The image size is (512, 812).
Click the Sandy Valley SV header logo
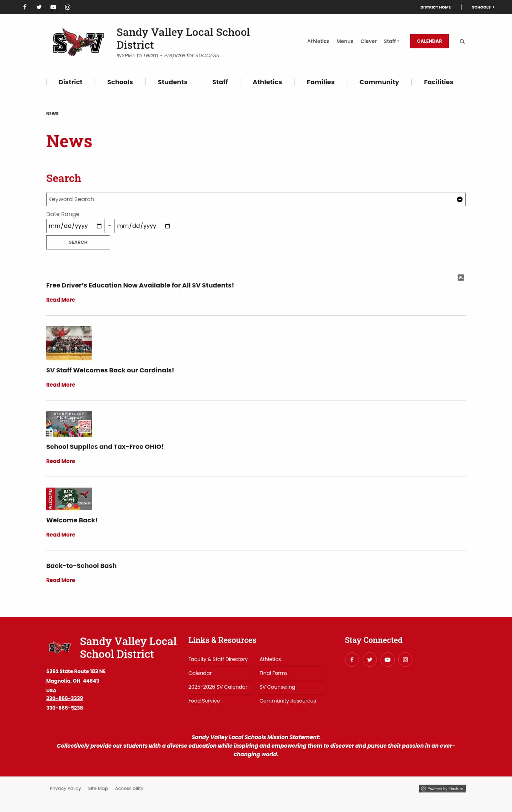(x=78, y=42)
